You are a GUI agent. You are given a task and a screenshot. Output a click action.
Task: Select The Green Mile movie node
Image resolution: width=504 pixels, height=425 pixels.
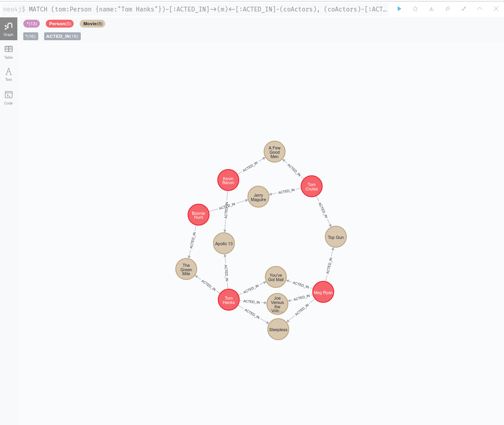186,269
